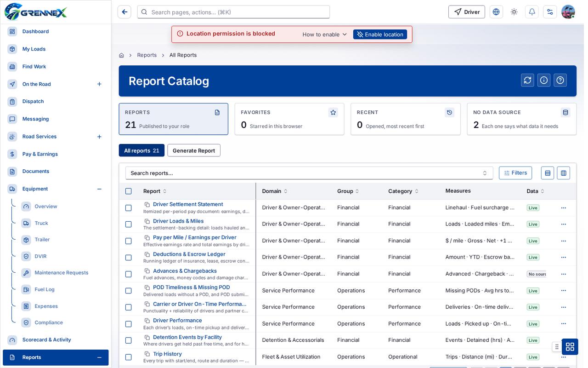Copy icon beside Driver Loads & Miles
The image size is (588, 368).
[x=147, y=221]
